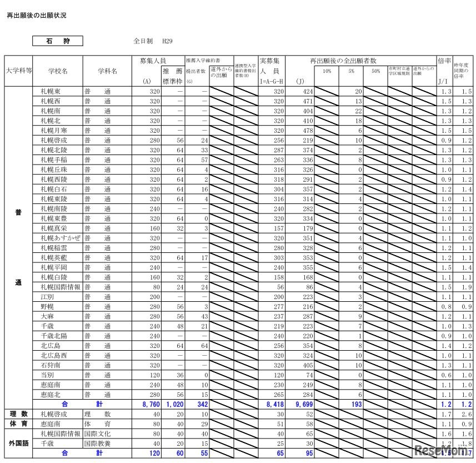Click total recruitment value 8,760
Image resolution: width=476 pixels, height=463 pixels.
click(x=151, y=405)
